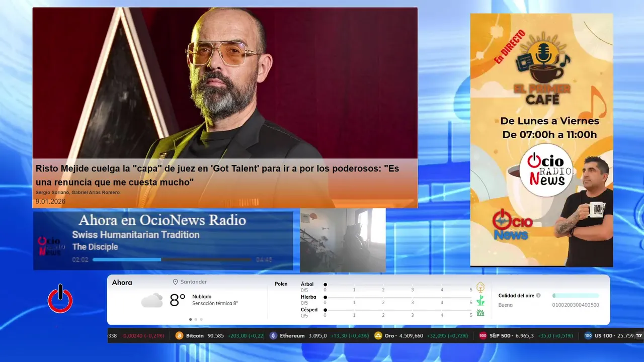The image size is (644, 362).
Task: Click the S&P 500 red badge icon
Action: click(x=483, y=336)
